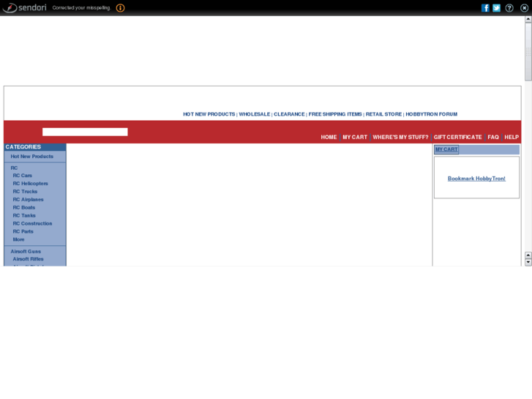Click the scrollbar up arrow at top

pos(528,19)
